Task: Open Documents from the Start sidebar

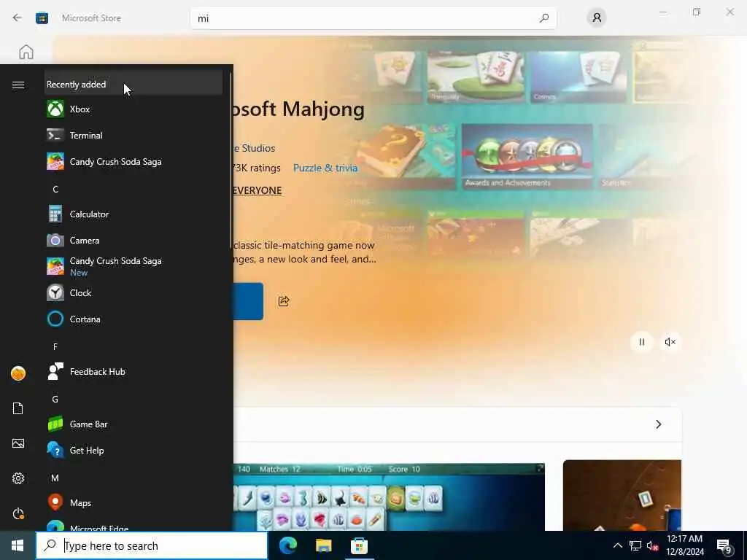Action: coord(18,408)
